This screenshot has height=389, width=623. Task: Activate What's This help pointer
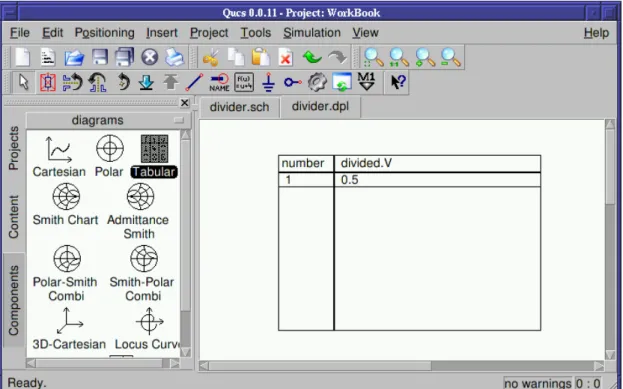coord(398,83)
